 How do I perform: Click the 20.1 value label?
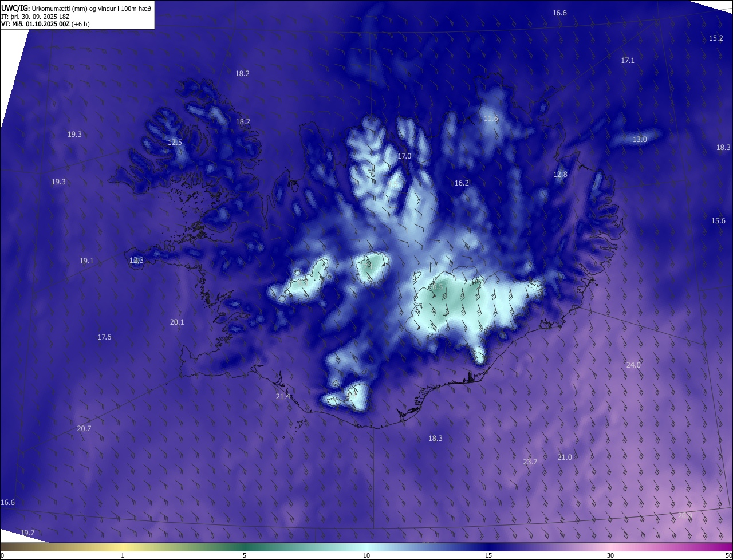177,322
